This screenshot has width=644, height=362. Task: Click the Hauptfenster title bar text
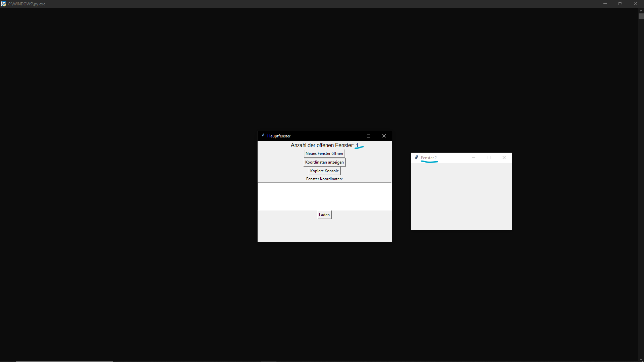pyautogui.click(x=279, y=136)
